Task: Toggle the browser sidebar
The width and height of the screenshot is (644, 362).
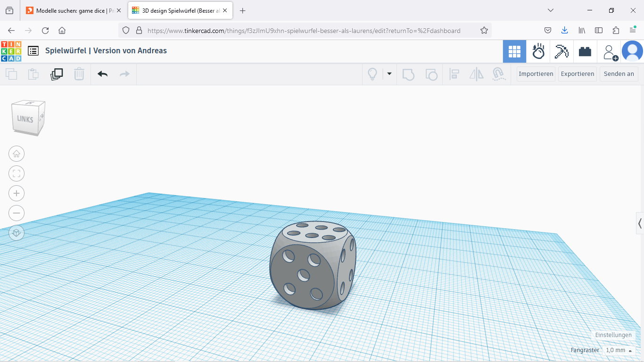Action: pyautogui.click(x=599, y=31)
